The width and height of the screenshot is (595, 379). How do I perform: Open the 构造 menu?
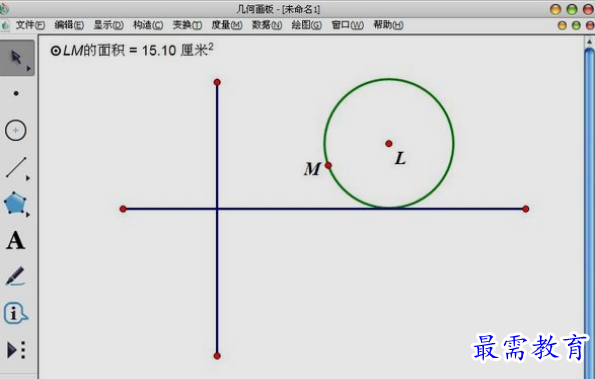[x=148, y=25]
